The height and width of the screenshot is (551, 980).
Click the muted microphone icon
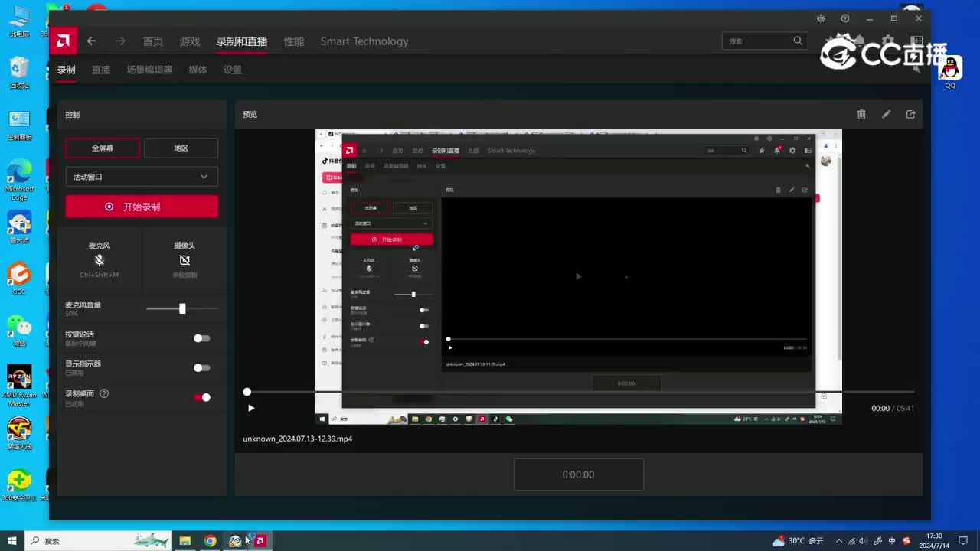(x=100, y=260)
